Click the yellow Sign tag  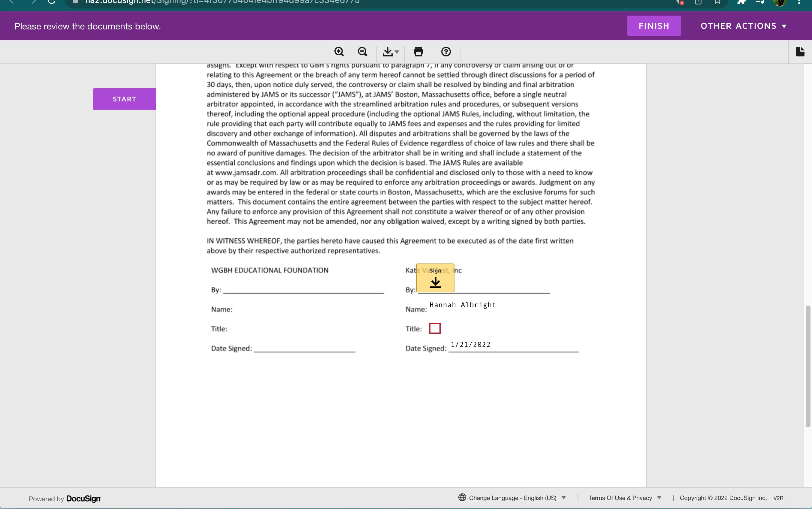point(435,278)
